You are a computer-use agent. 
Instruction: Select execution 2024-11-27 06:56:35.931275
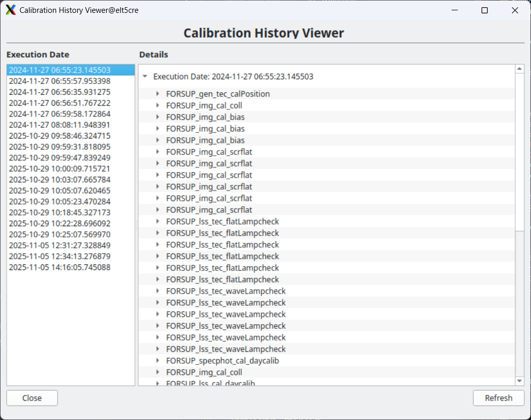click(x=71, y=92)
